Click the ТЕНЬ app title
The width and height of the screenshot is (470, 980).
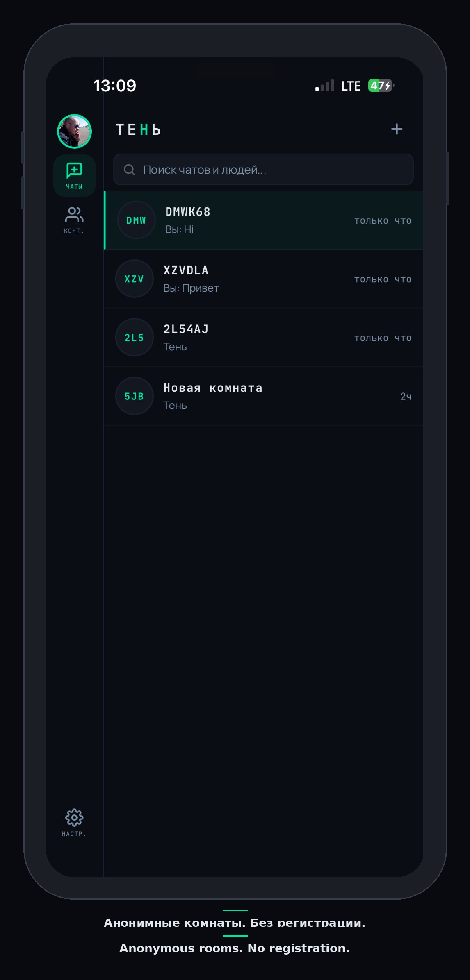point(139,130)
